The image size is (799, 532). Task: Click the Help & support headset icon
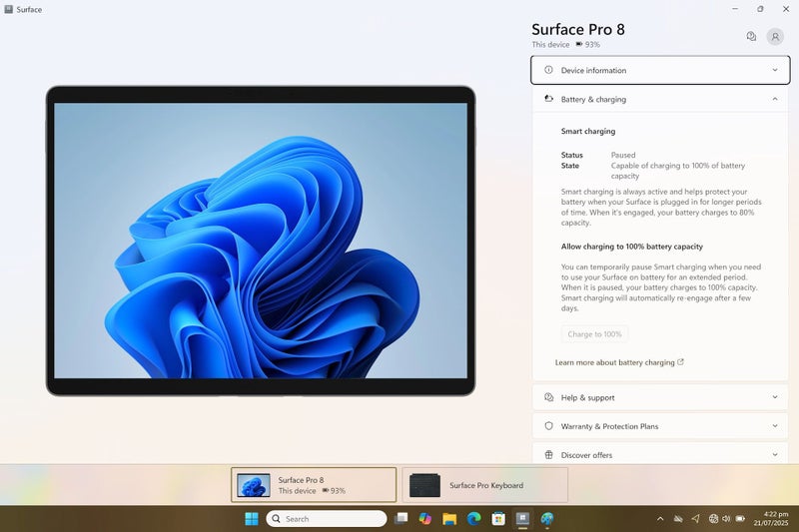click(x=548, y=397)
